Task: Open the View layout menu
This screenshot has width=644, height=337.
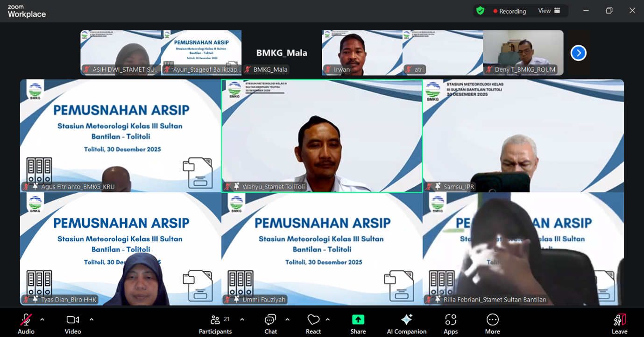Action: click(x=549, y=11)
